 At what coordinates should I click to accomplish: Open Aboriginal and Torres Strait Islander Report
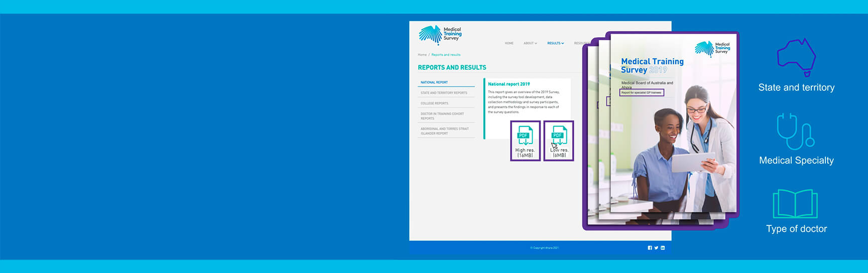click(445, 131)
